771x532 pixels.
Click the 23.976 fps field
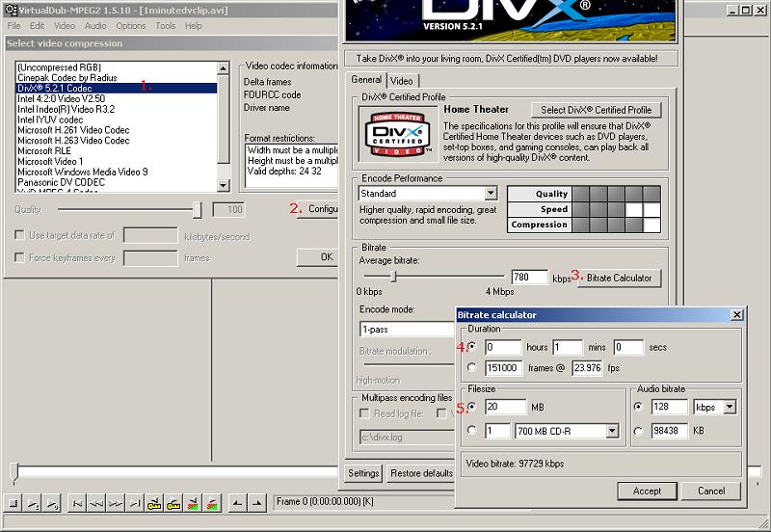coord(587,368)
